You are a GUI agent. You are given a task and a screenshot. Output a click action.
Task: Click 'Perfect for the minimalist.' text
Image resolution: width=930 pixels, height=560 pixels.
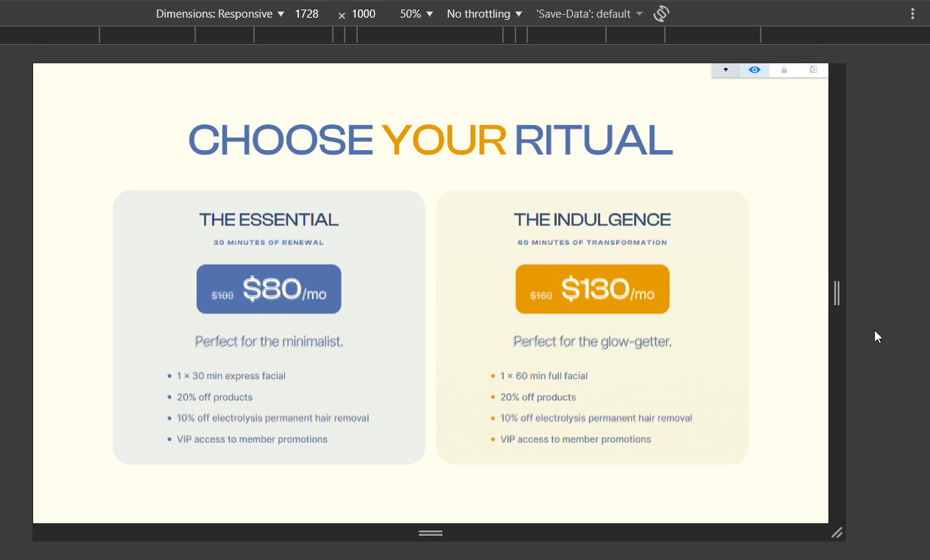pyautogui.click(x=269, y=341)
